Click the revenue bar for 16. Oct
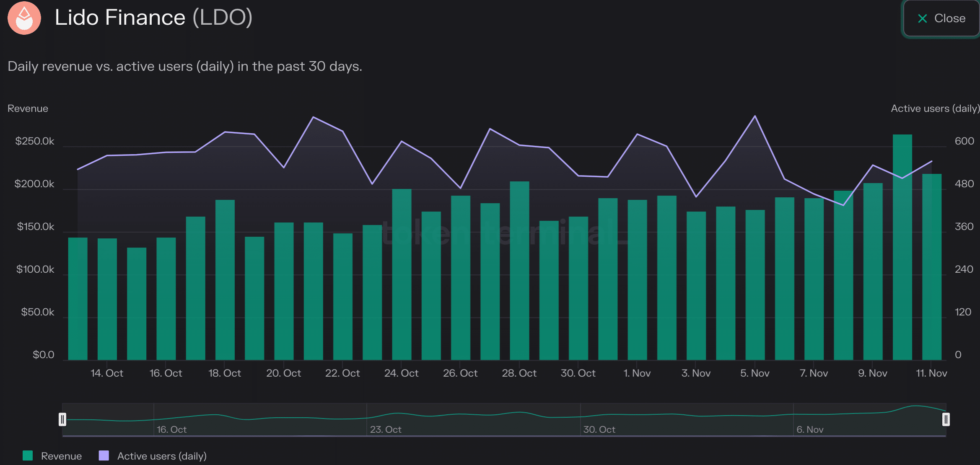 coord(166,299)
